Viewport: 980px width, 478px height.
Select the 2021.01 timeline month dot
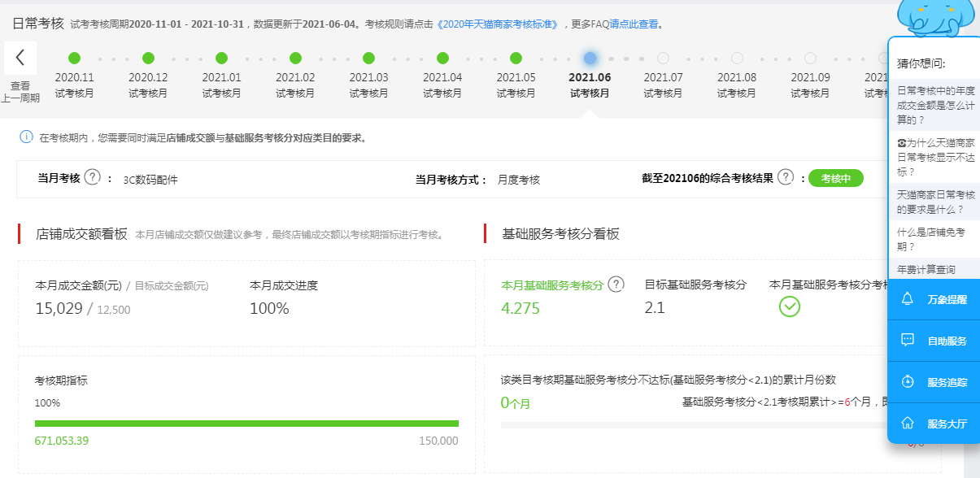coord(221,58)
